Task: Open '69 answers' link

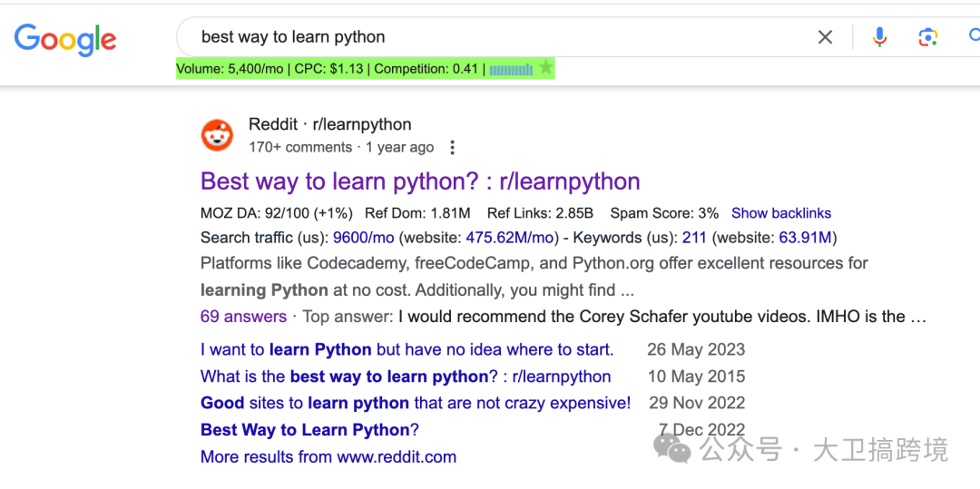Action: (244, 317)
